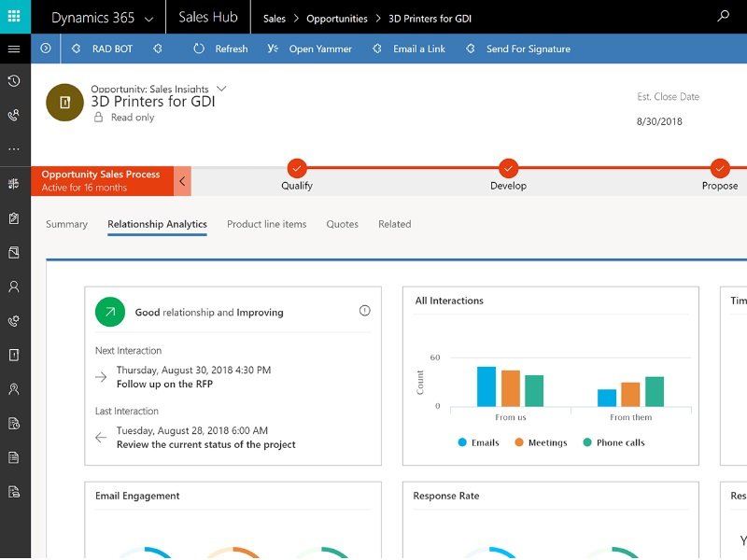Toggle Meetings legend orange dot

pos(519,442)
